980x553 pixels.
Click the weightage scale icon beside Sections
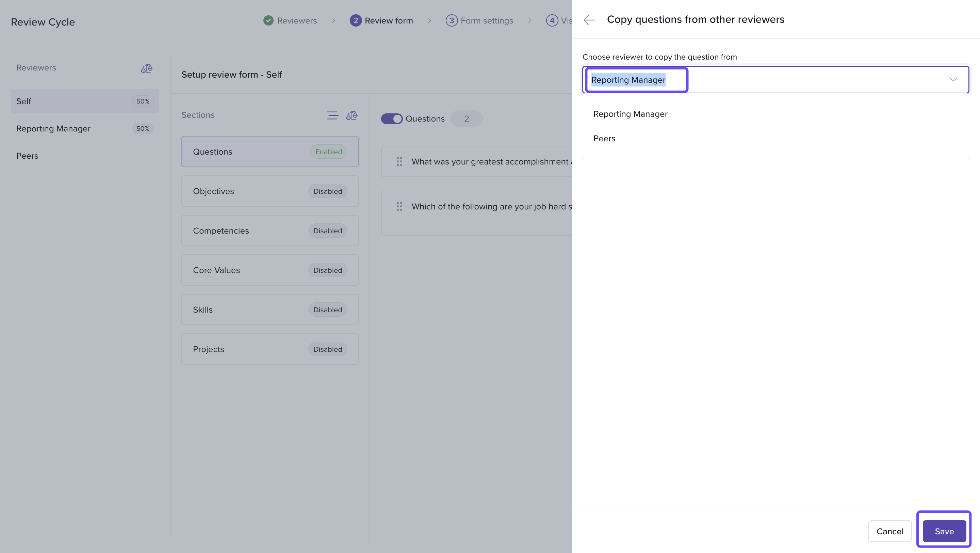pos(352,115)
